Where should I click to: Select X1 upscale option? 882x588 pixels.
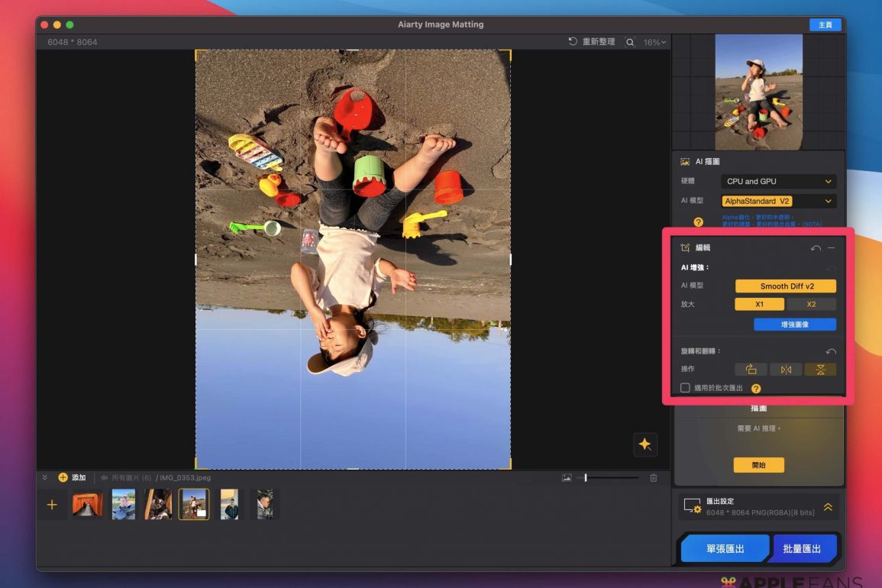759,304
